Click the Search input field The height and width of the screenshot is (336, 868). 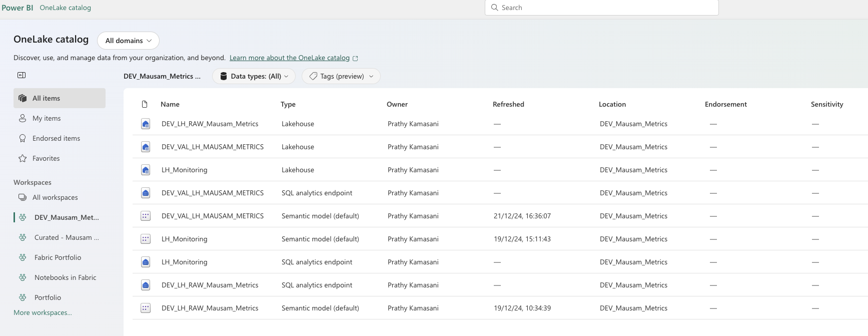pyautogui.click(x=602, y=8)
